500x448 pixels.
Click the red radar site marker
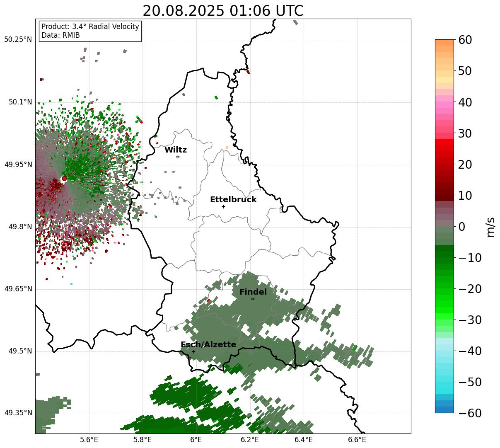click(x=64, y=179)
